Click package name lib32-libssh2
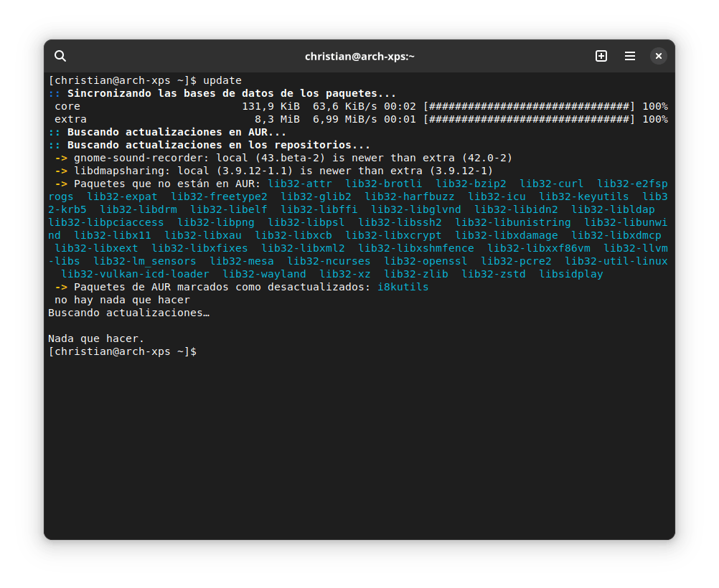The width and height of the screenshot is (719, 588). pos(400,222)
